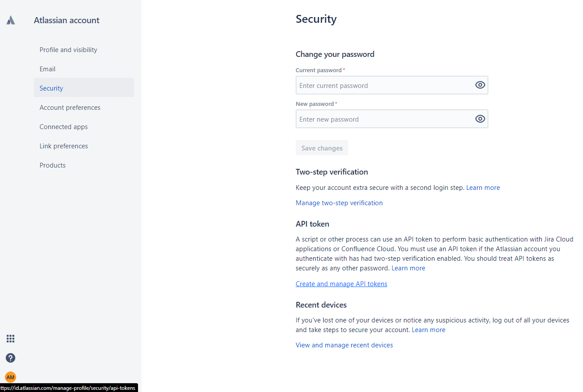Open Create and manage API tokens
Viewport: 583px width, 392px height.
pos(341,284)
